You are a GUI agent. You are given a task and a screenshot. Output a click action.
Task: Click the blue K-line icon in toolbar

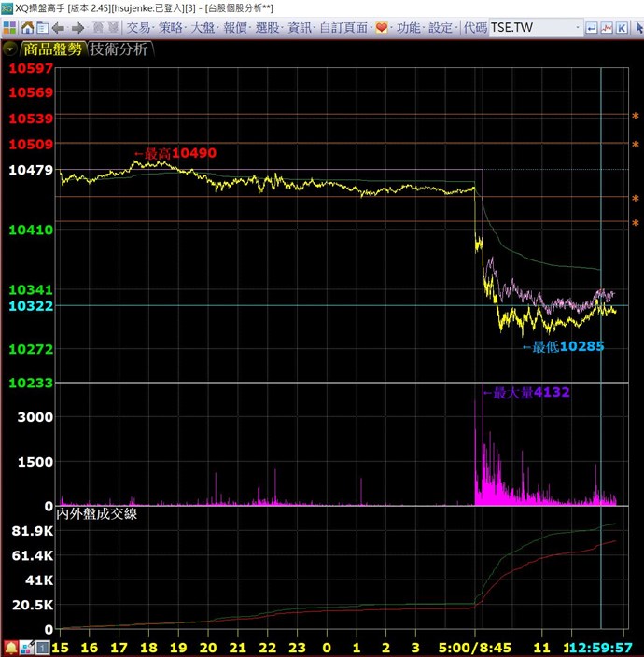pos(623,28)
